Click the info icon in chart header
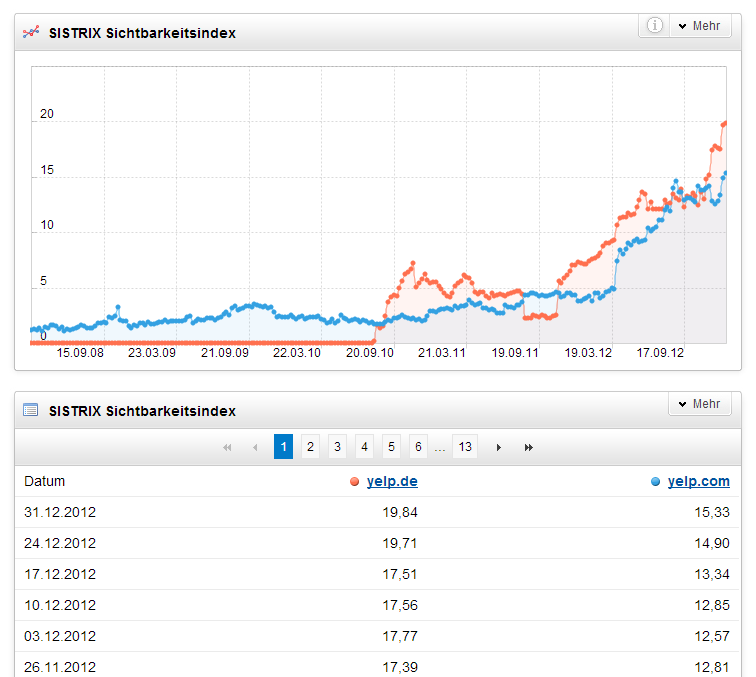756x677 pixels. [x=655, y=26]
